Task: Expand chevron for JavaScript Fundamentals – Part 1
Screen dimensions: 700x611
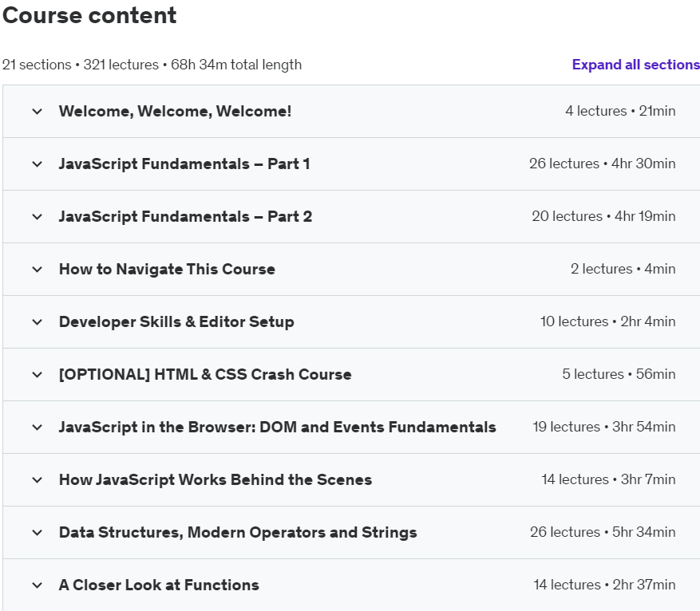Action: pos(37,164)
